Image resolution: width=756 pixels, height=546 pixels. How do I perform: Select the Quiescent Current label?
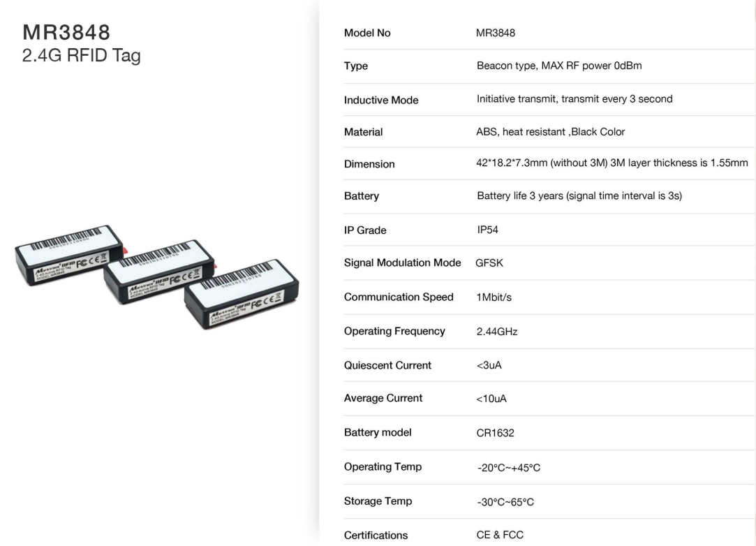click(x=387, y=365)
